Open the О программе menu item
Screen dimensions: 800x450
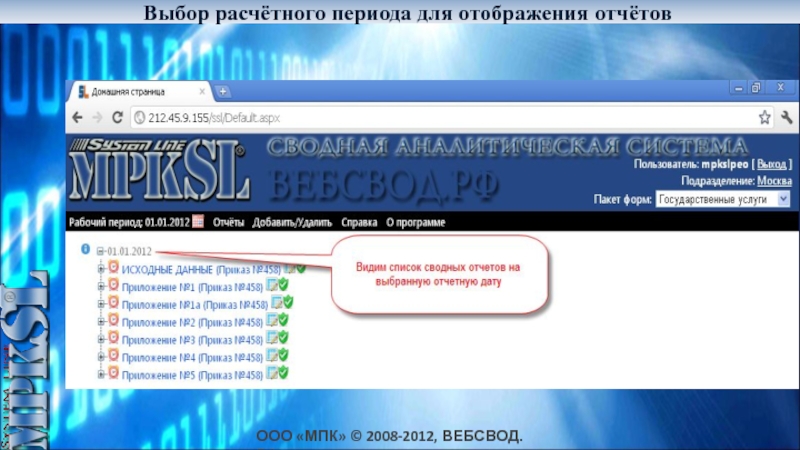[415, 222]
